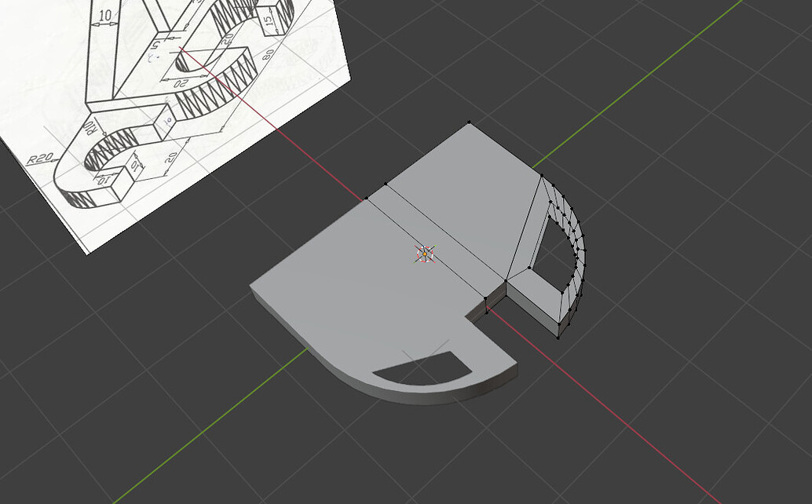The width and height of the screenshot is (812, 504).
Task: Click the 80 dimension on the blueprint
Action: [268, 55]
